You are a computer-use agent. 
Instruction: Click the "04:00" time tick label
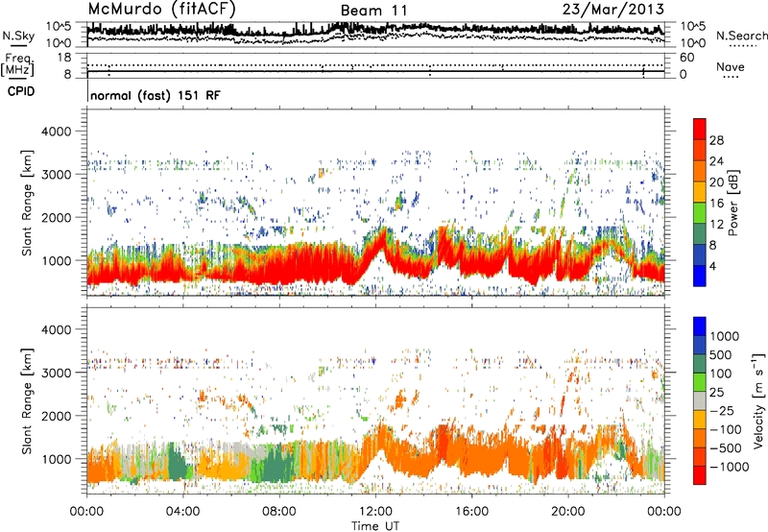click(x=182, y=512)
